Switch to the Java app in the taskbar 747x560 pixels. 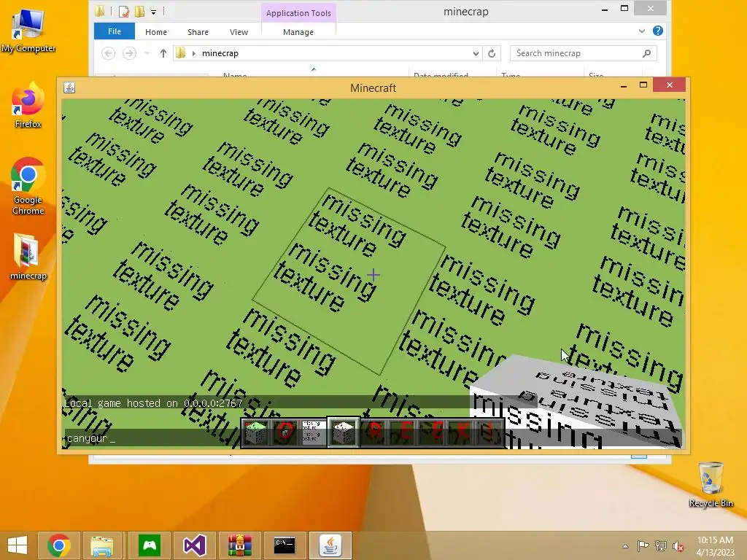[x=330, y=545]
